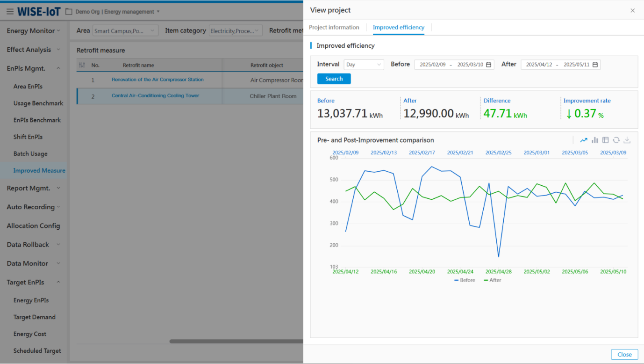The image size is (644, 364).
Task: Expand the Energy Monitor sidebar section
Action: point(34,31)
